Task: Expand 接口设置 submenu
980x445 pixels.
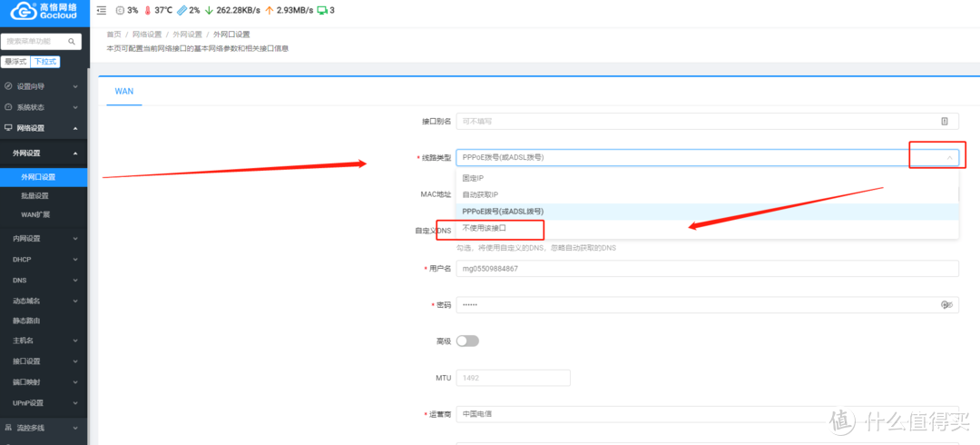Action: tap(44, 361)
